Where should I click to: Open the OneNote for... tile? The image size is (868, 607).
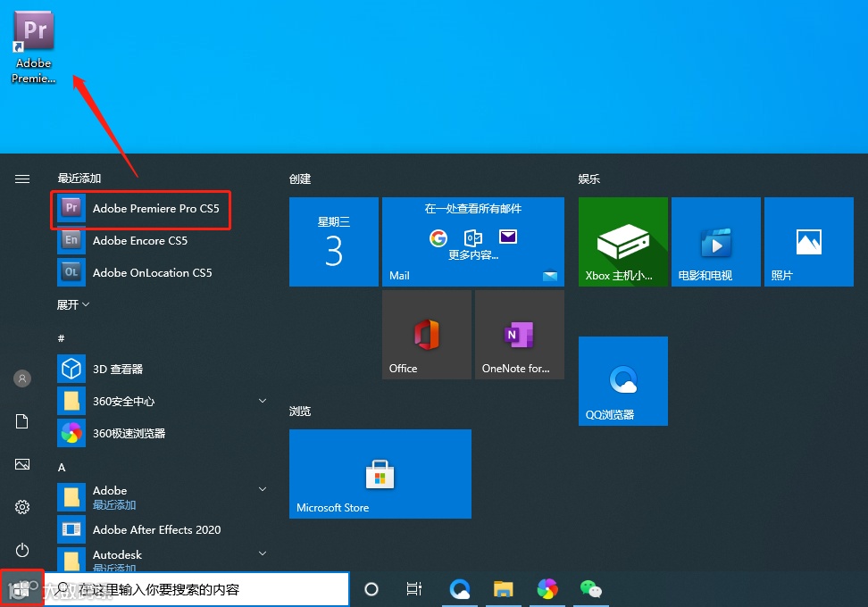(x=520, y=335)
